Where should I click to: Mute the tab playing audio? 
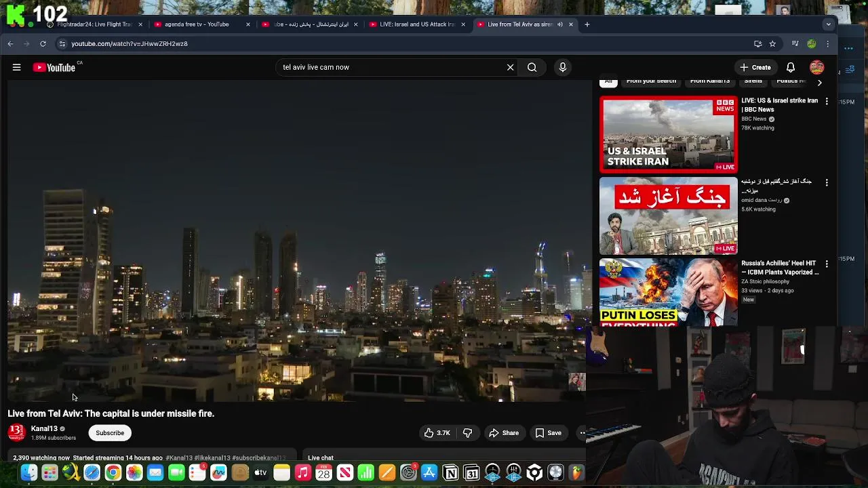pyautogui.click(x=560, y=24)
